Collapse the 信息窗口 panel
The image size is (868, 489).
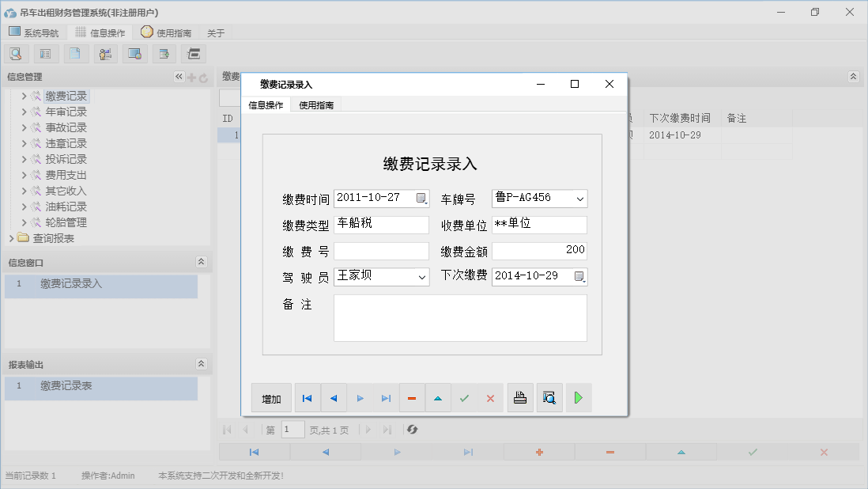pyautogui.click(x=201, y=262)
